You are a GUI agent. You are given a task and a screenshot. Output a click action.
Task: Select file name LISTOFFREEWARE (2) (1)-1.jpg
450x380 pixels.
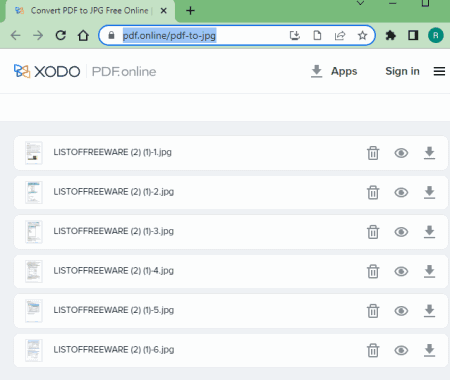pyautogui.click(x=113, y=152)
